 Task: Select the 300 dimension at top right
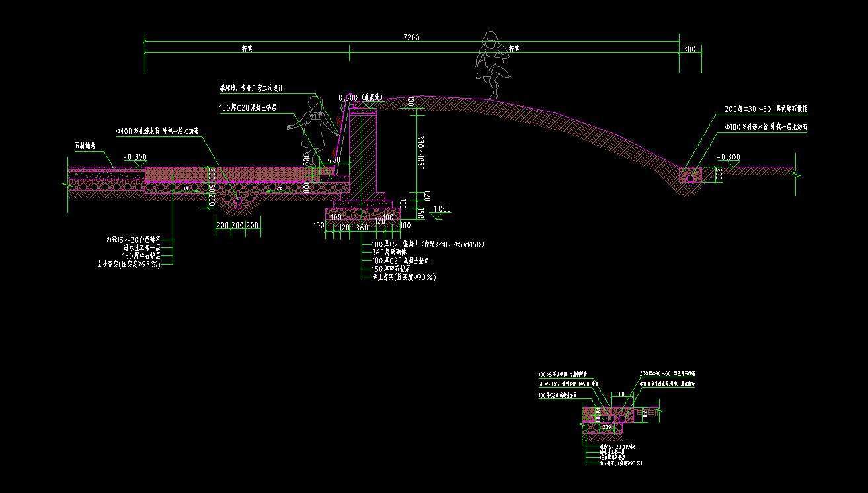[x=690, y=49]
